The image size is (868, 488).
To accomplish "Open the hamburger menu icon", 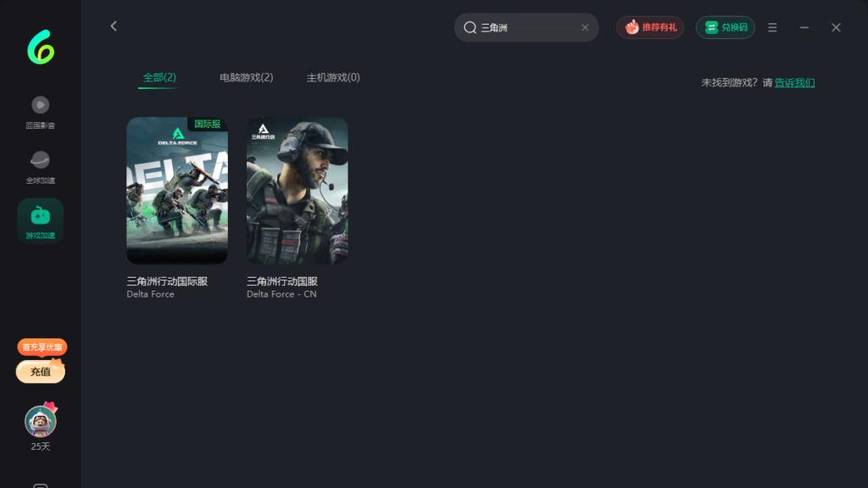I will [x=772, y=28].
